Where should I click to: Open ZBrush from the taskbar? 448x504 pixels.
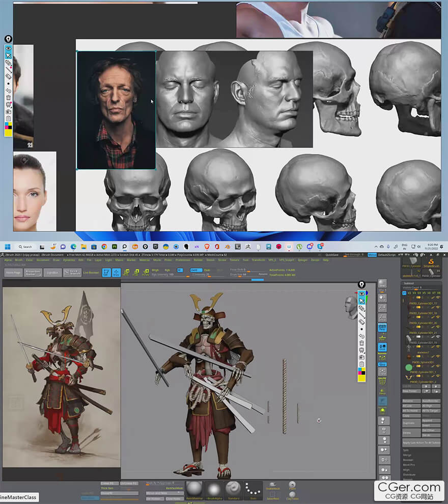(248, 247)
